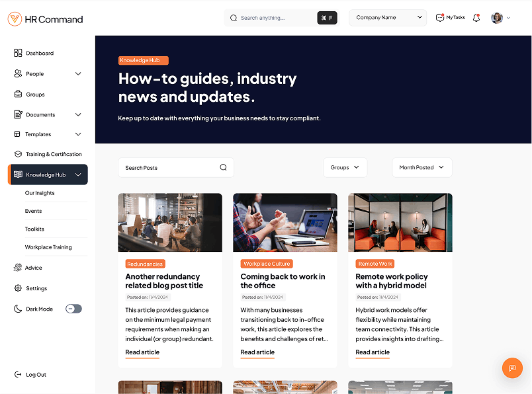532x394 pixels.
Task: Open Our Insights submenu item
Action: [39, 193]
